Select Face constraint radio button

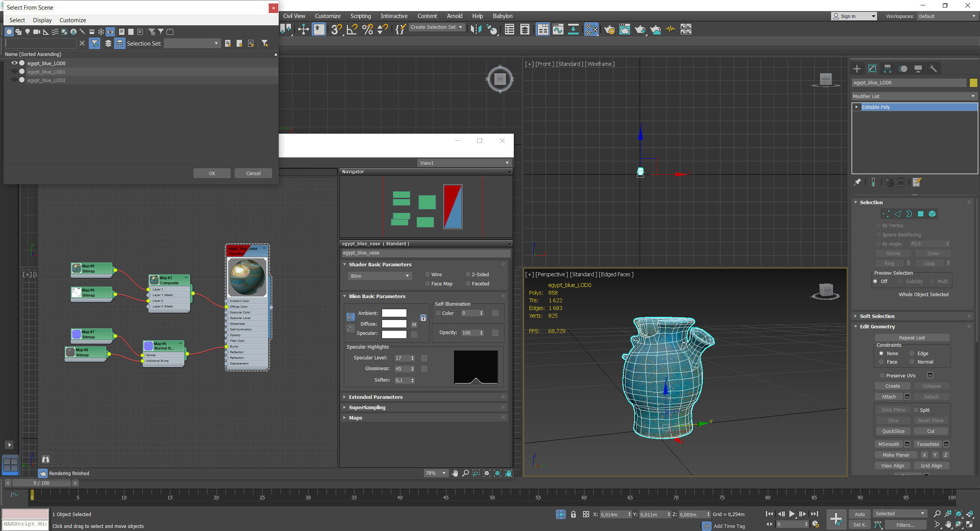click(x=881, y=362)
